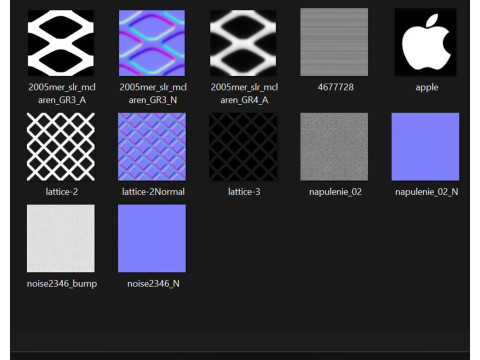Click the file name lattice-3
480x360 pixels.
[x=244, y=192]
